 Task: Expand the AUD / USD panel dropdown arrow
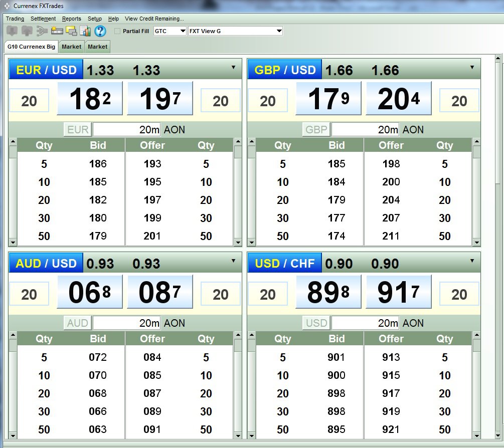point(233,261)
